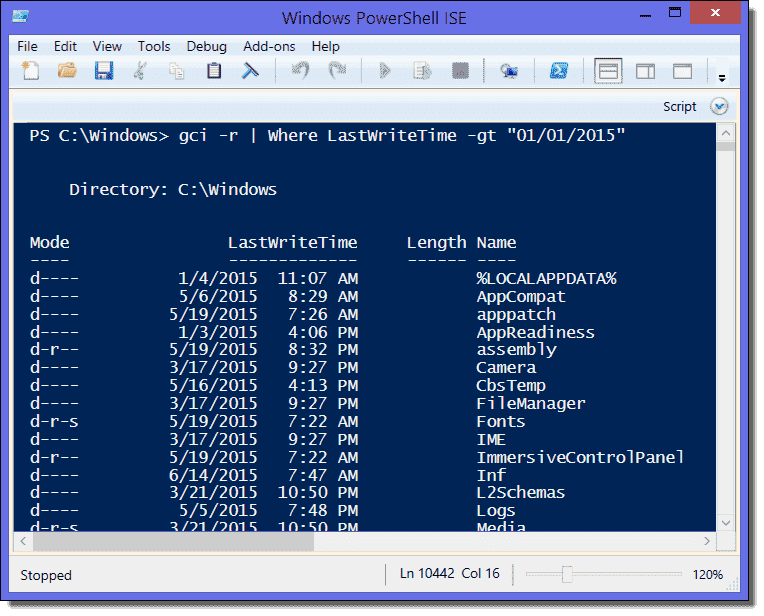
Task: Click the CbsTemp directory name
Action: pyautogui.click(x=511, y=386)
